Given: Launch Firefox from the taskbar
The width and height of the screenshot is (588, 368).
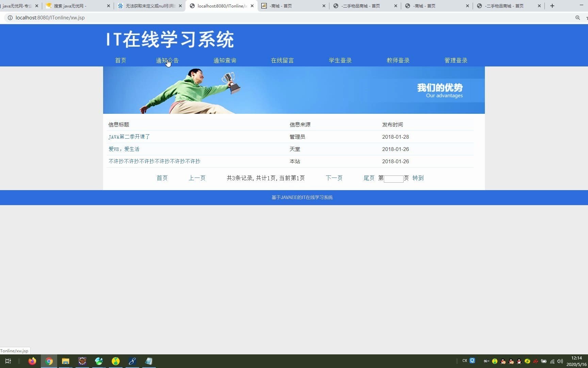Looking at the screenshot, I should 32,361.
